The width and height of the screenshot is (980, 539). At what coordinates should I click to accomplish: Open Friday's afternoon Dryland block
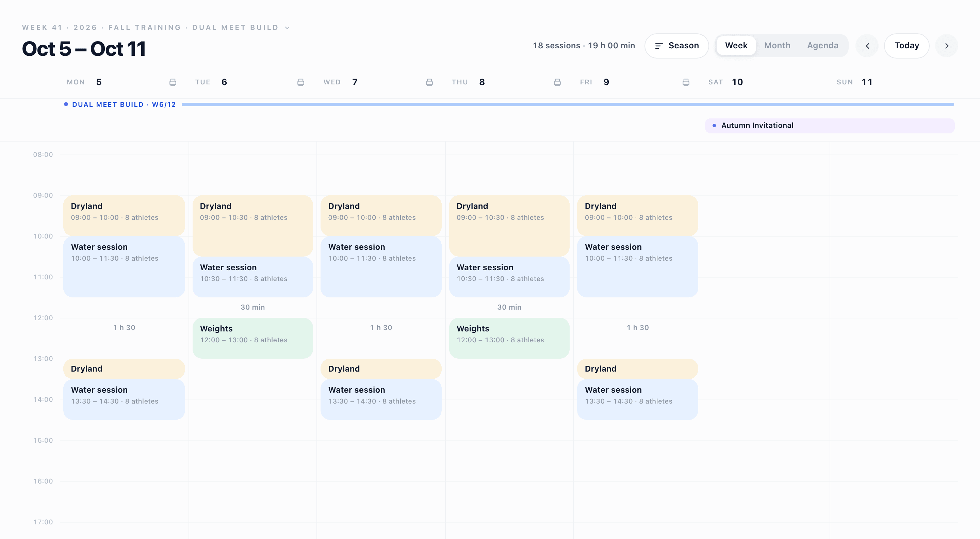tap(637, 369)
